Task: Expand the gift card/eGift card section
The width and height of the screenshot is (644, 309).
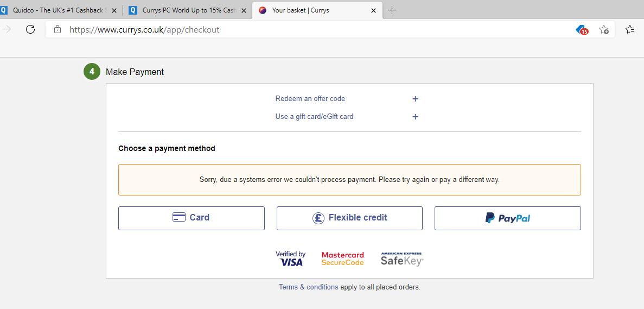Action: [x=415, y=117]
